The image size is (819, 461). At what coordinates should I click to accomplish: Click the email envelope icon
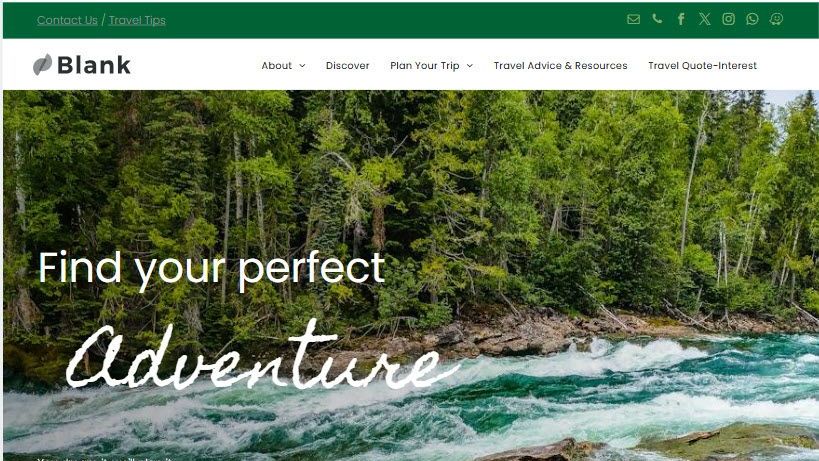point(633,19)
